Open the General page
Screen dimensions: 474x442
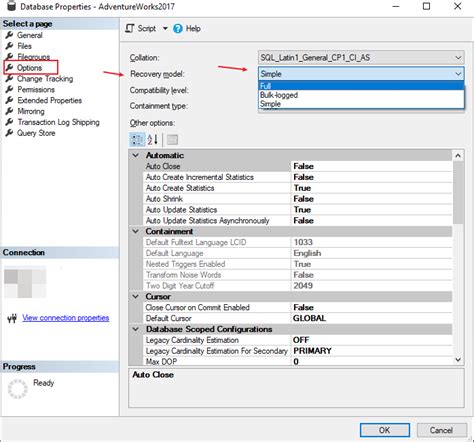pos(30,35)
